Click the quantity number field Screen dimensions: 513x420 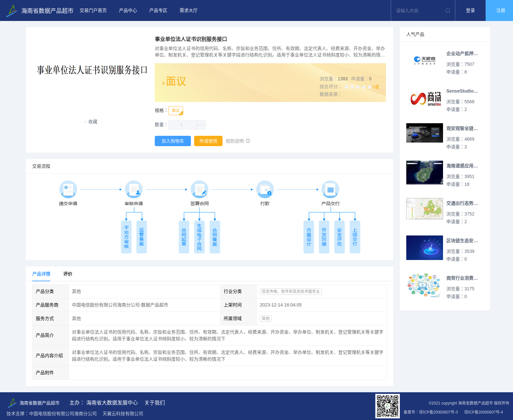[183, 125]
